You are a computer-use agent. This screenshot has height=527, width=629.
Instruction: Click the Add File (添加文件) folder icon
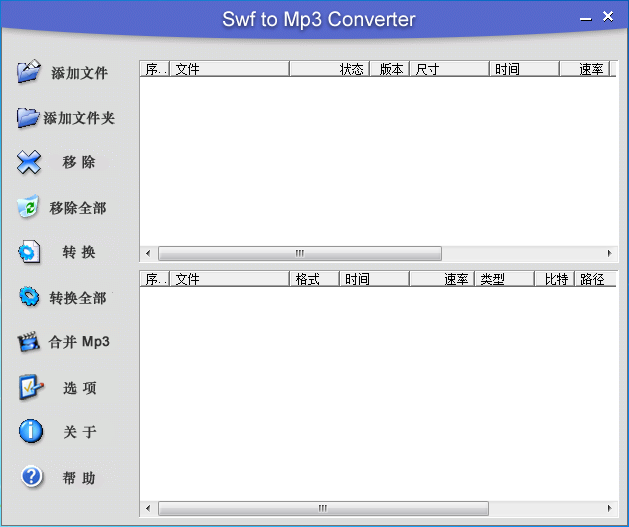tap(28, 71)
